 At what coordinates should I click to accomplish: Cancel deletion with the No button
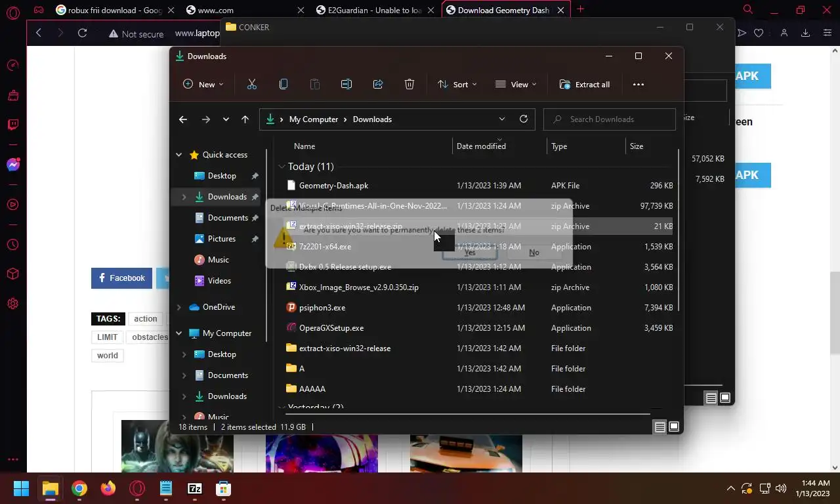point(534,252)
